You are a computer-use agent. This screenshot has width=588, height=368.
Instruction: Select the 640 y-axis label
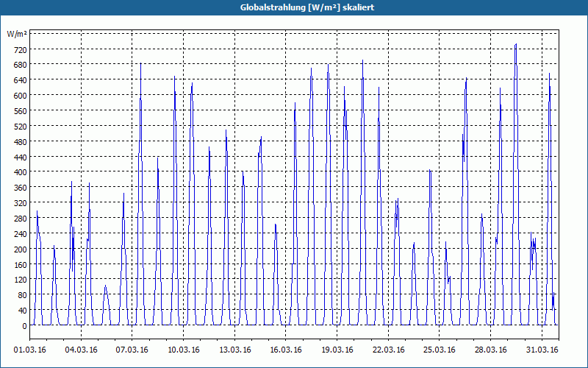(x=21, y=80)
